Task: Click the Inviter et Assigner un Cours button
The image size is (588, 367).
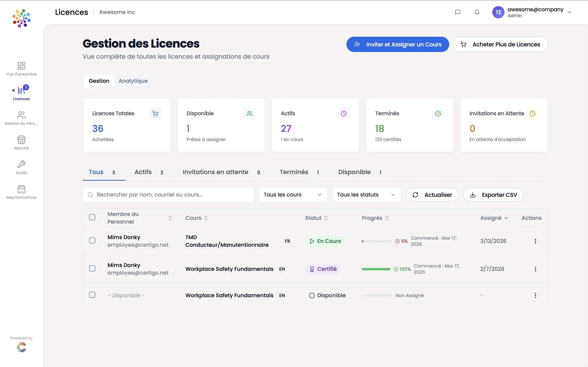Action: (398, 44)
